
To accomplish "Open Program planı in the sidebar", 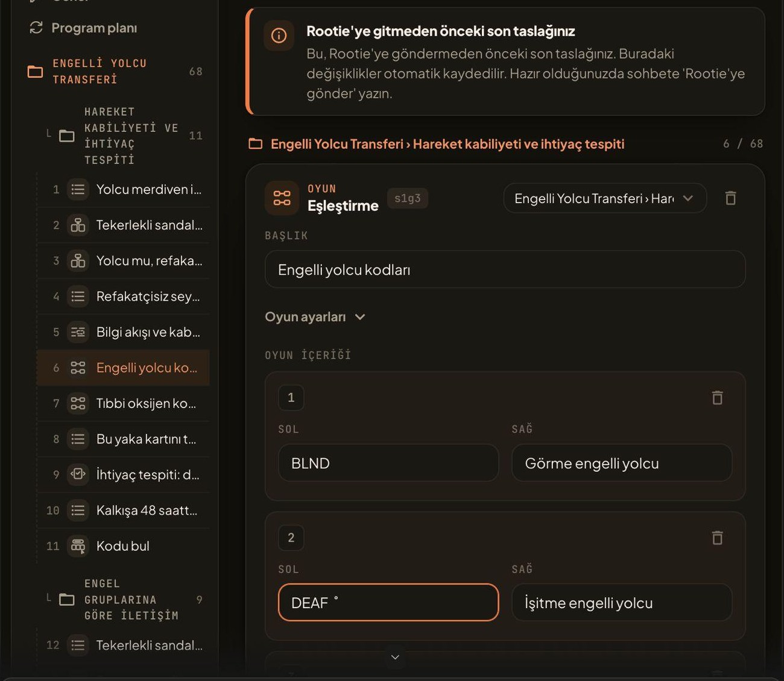I will pyautogui.click(x=83, y=28).
